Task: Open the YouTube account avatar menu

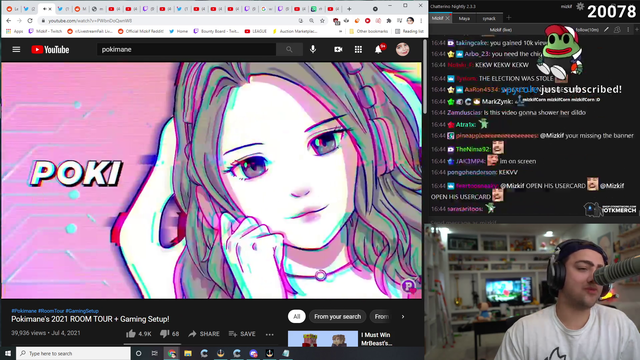Action: 402,49
